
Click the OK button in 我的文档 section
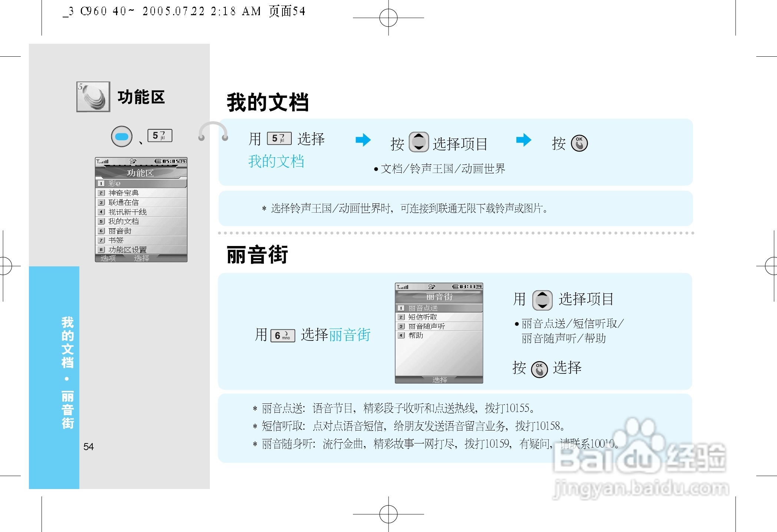(579, 143)
